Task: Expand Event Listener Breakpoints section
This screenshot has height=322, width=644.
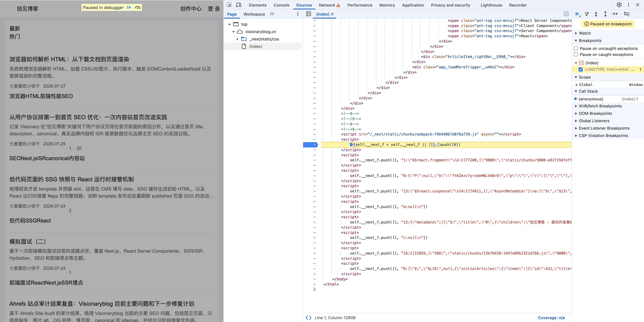Action: point(576,128)
